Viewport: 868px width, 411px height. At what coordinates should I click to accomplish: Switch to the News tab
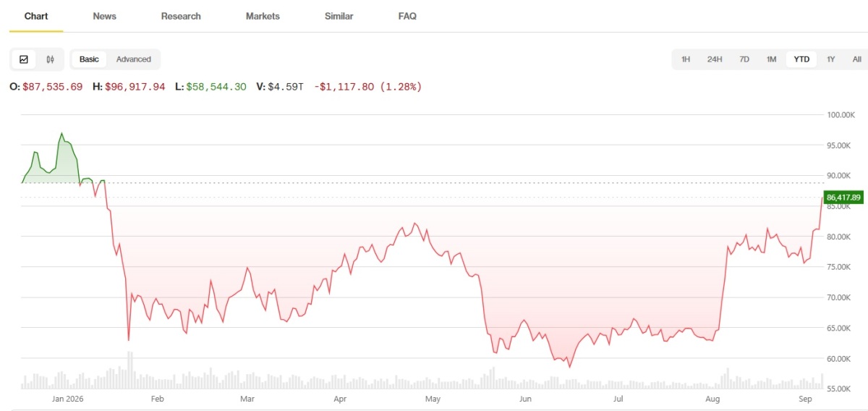105,16
